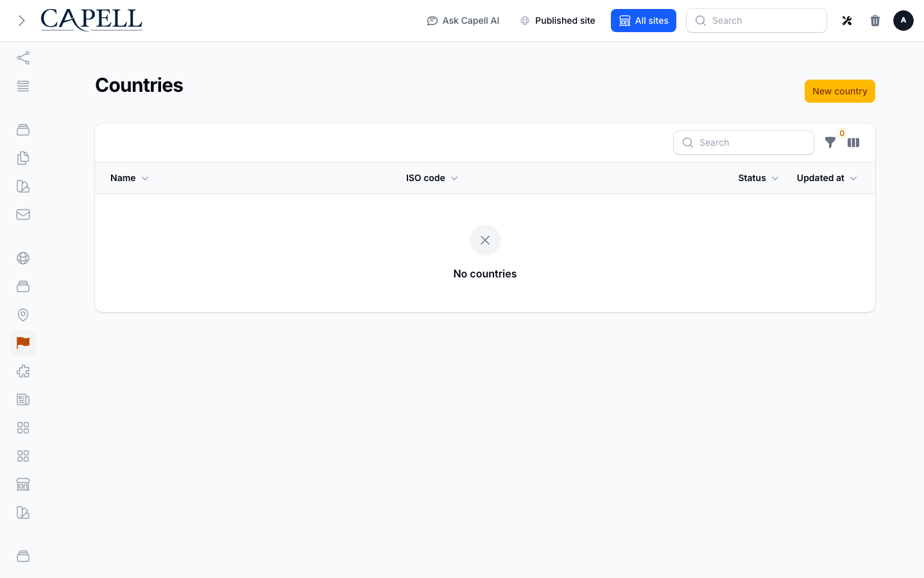
Task: Open the Published site link
Action: click(558, 21)
